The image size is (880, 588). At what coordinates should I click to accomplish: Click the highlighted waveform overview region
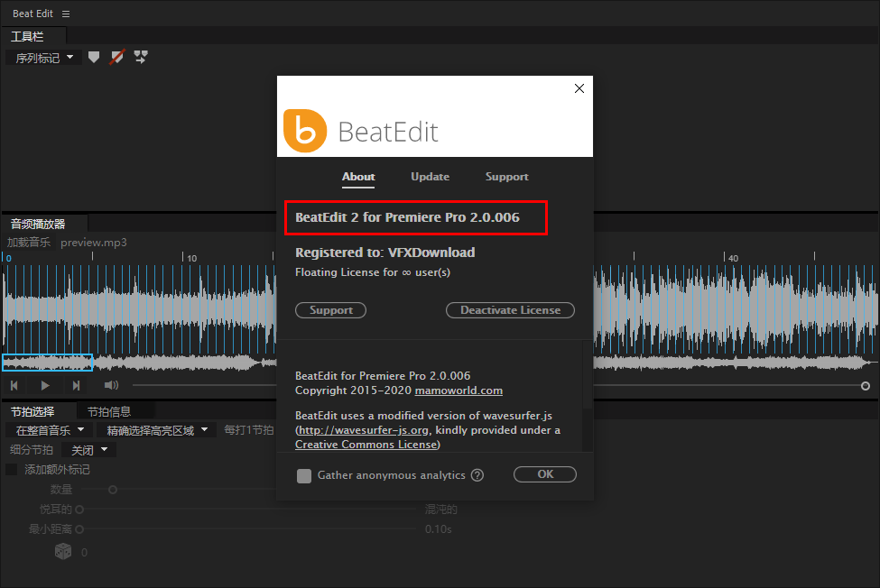47,363
